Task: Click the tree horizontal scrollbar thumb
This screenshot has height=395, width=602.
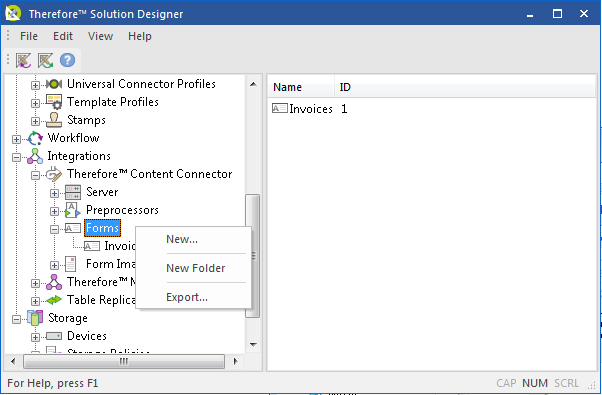Action: click(124, 361)
